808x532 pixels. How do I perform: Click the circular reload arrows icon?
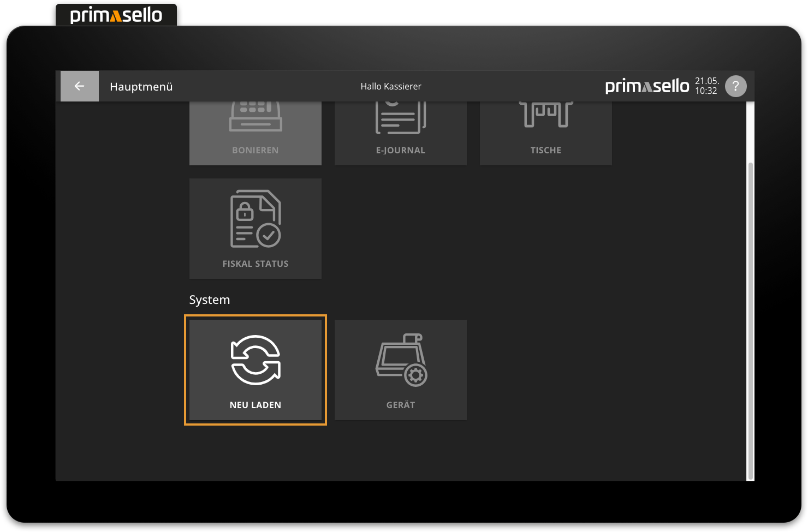click(x=256, y=360)
